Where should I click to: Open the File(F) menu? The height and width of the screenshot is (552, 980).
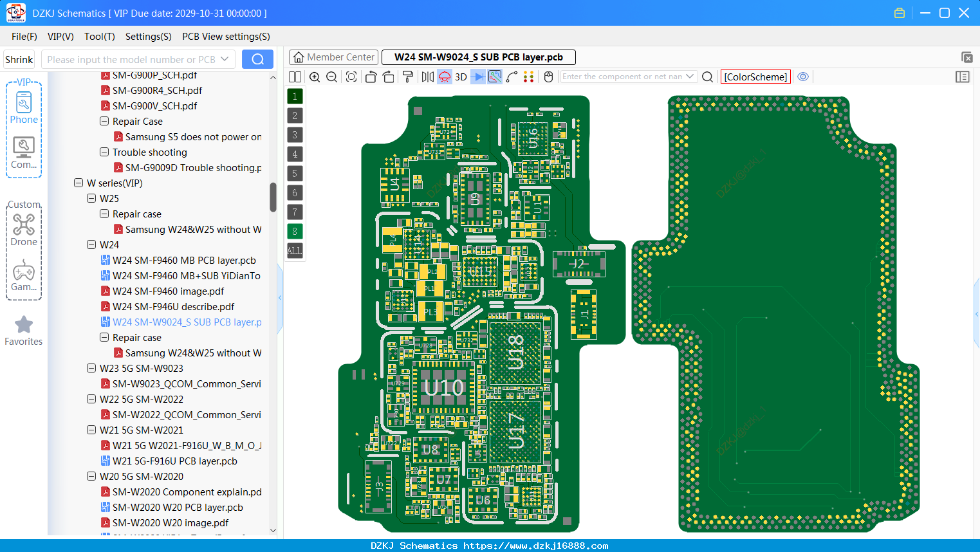(24, 37)
